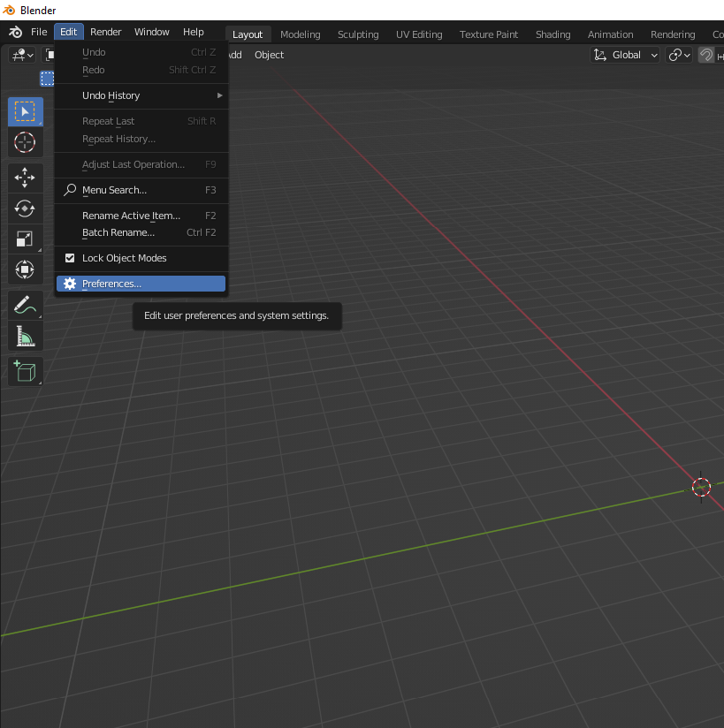Select the Annotate pencil tool

coord(25,306)
